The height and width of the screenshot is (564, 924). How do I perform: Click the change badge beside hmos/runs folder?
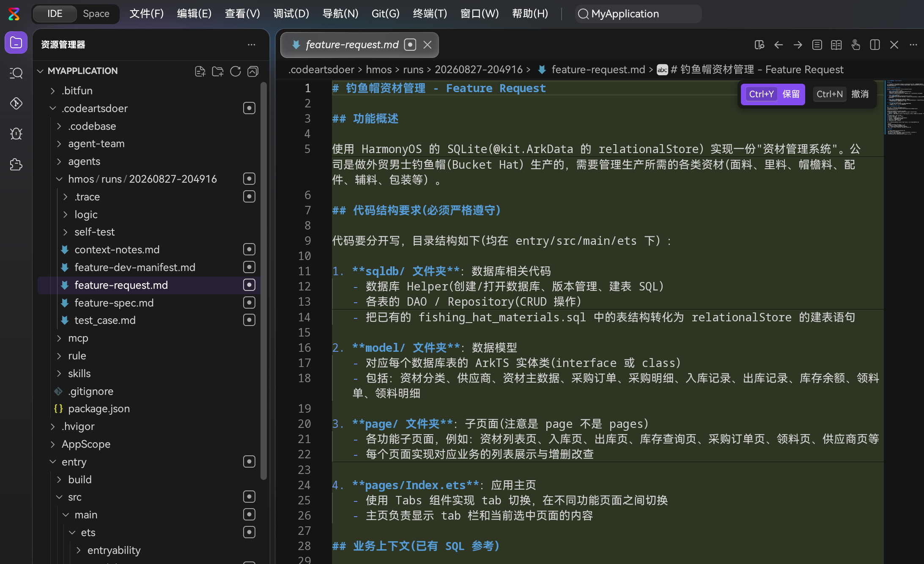(250, 179)
